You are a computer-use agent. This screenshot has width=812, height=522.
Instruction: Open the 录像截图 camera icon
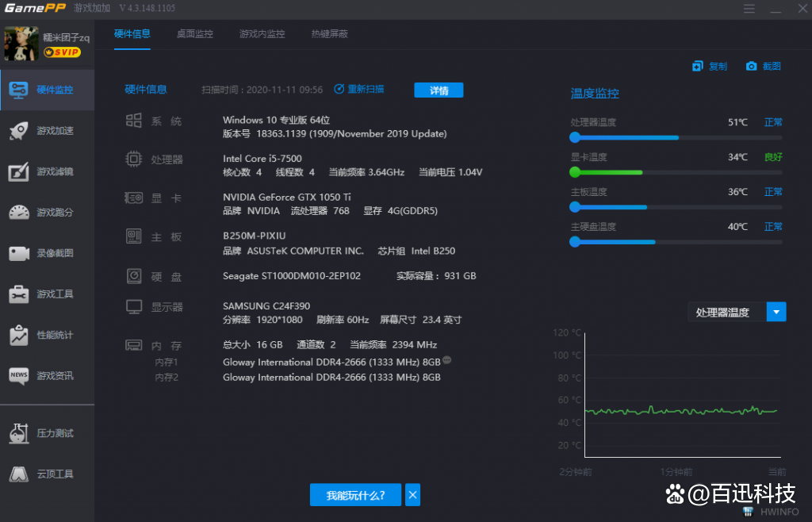click(x=19, y=253)
